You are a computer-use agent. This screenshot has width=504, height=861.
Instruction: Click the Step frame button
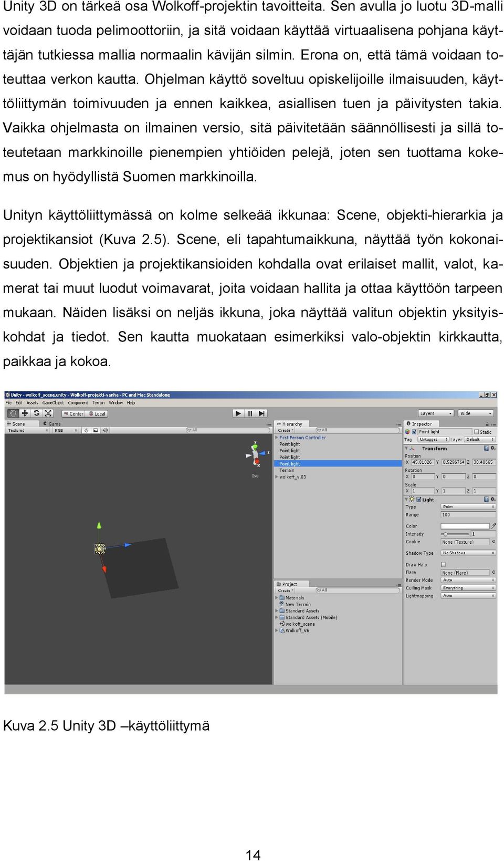262,413
